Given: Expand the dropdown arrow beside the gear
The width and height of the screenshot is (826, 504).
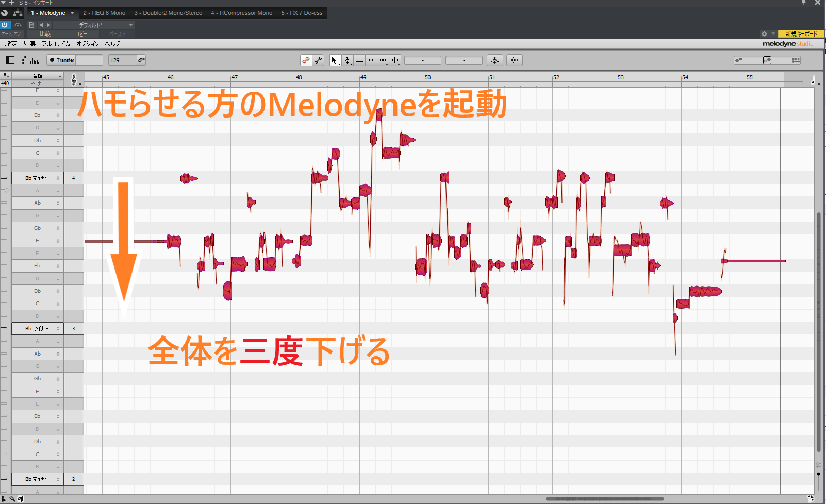Looking at the screenshot, I should (773, 33).
